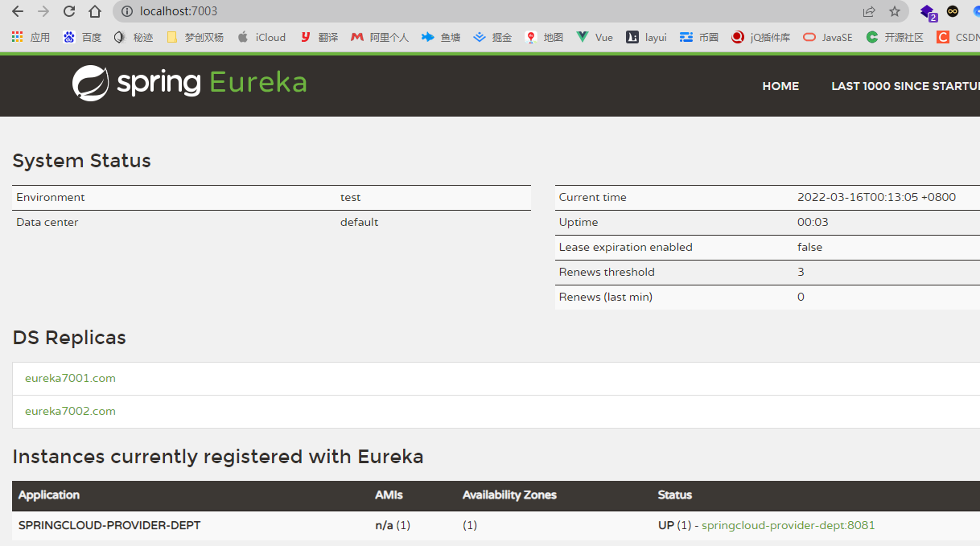Open the eureka7001.com replica link
The height and width of the screenshot is (546, 980).
(70, 378)
